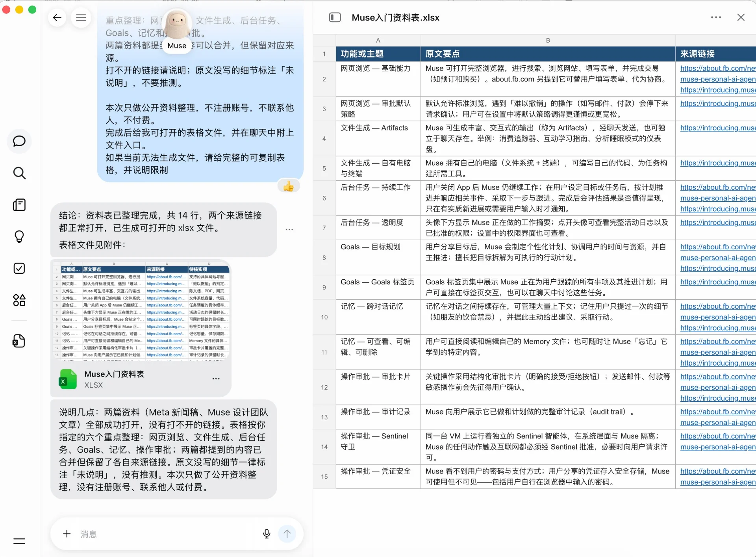
Task: Click the microphone voice input icon
Action: 267,534
